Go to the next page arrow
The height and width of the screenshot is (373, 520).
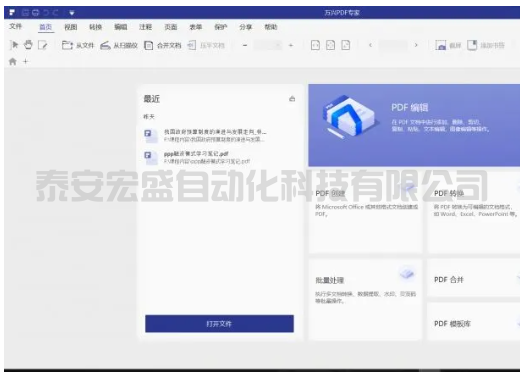416,45
